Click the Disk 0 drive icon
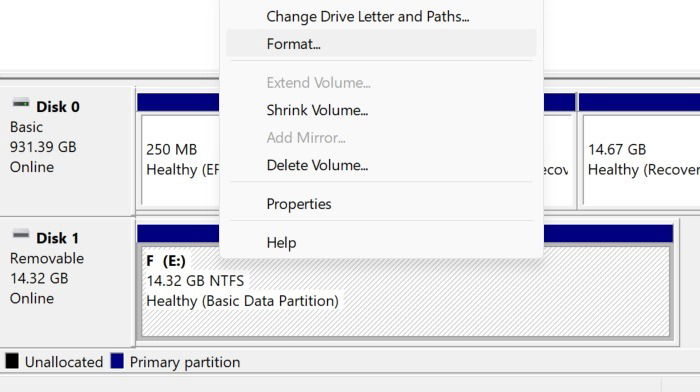 pos(21,104)
